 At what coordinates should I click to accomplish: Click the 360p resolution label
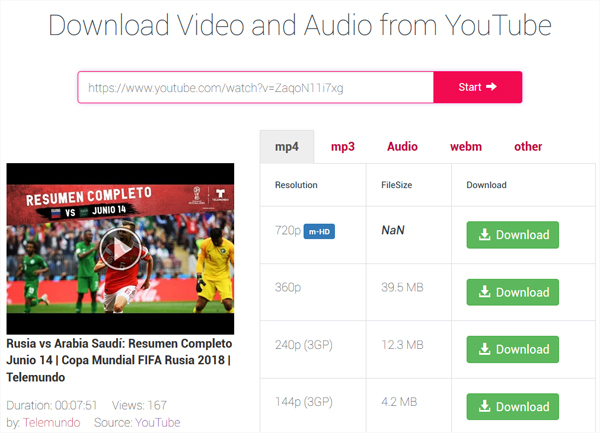288,288
